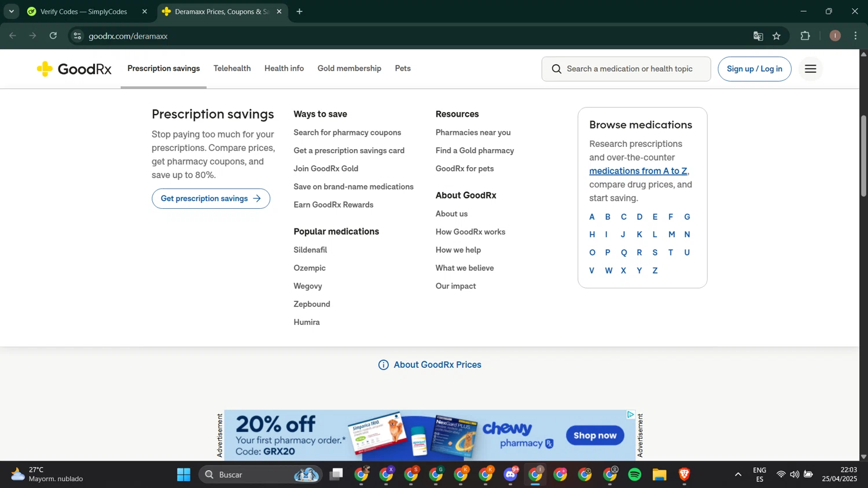Close the Verify Codes tab
The width and height of the screenshot is (868, 488).
145,12
